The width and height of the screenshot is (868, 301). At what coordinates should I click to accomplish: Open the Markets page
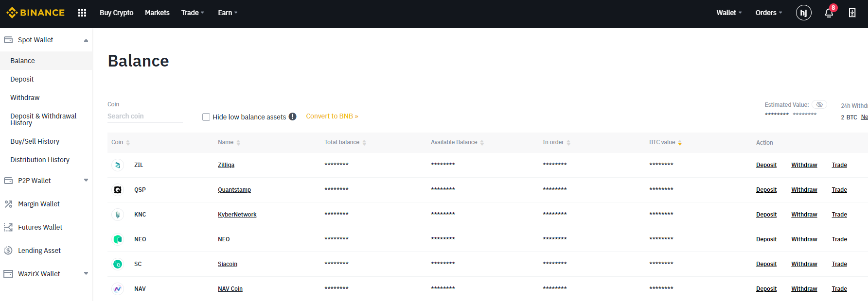click(x=157, y=13)
